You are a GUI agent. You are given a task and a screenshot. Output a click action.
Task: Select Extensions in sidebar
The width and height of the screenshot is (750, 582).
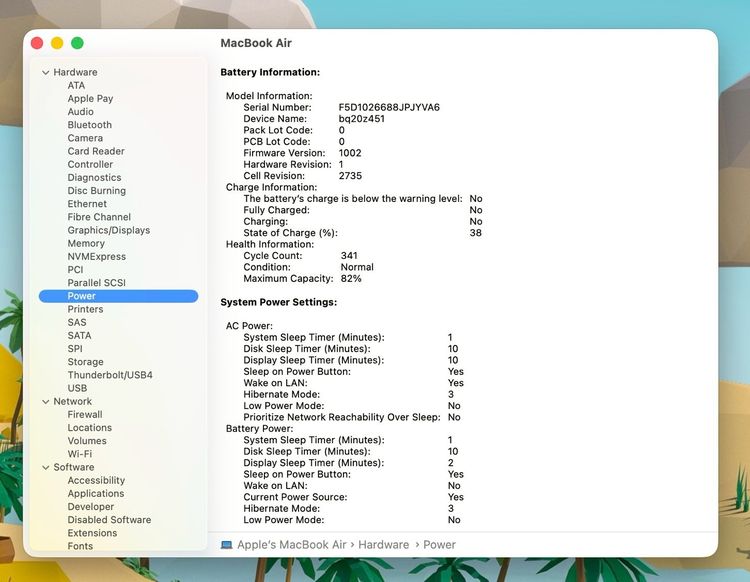tap(92, 533)
